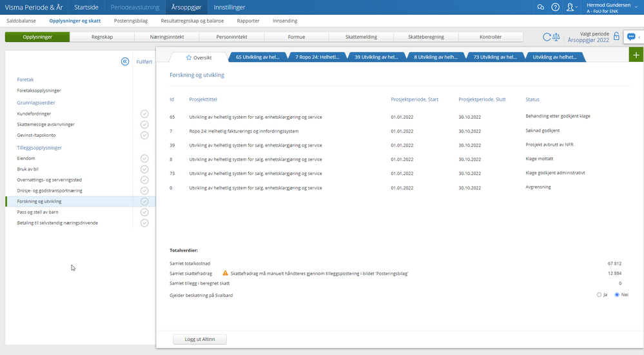Click the balance scales icon

(x=556, y=37)
